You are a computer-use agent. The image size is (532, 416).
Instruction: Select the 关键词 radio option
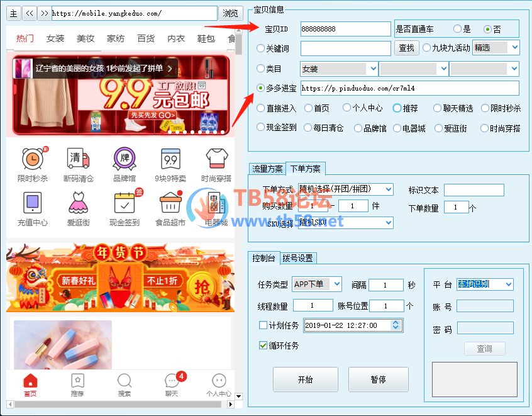point(260,48)
